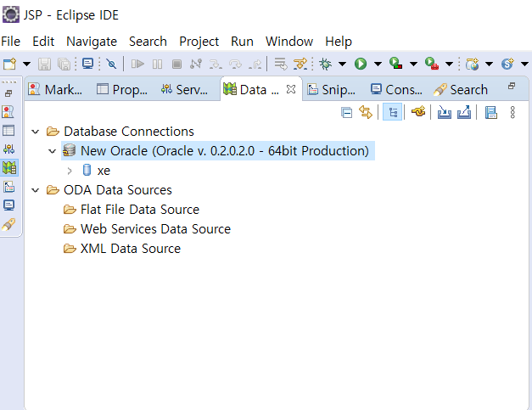Click the Terminate stop icon
The image size is (532, 410).
(x=176, y=64)
